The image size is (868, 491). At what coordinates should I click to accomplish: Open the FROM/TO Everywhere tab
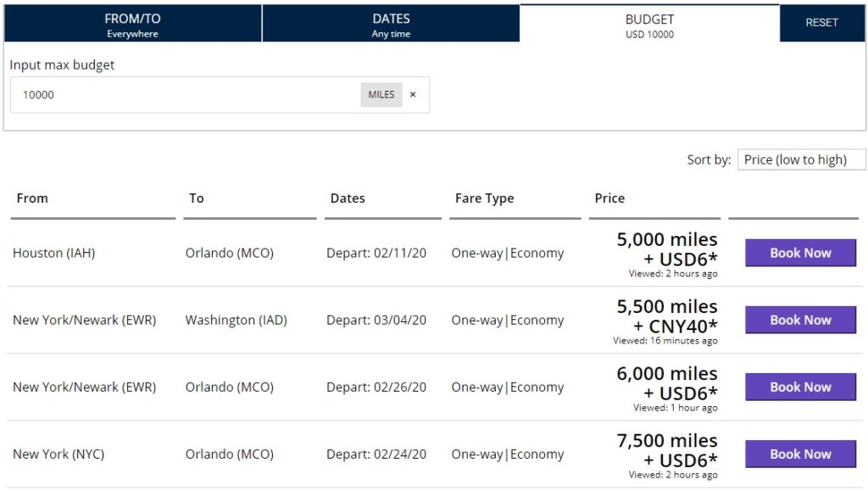(132, 25)
